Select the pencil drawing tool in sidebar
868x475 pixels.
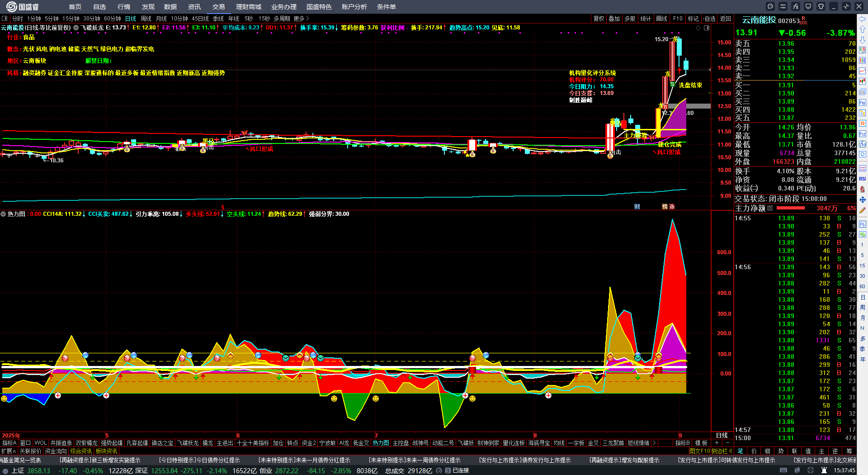863,210
